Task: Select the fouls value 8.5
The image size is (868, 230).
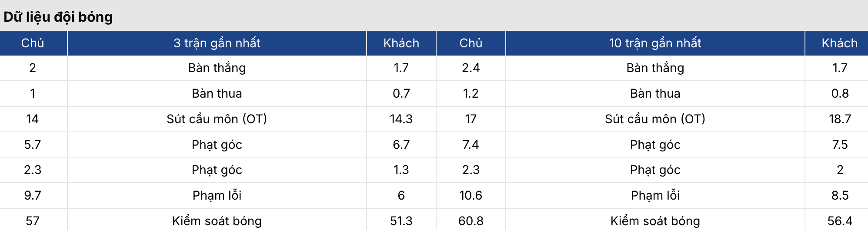Action: tap(840, 195)
